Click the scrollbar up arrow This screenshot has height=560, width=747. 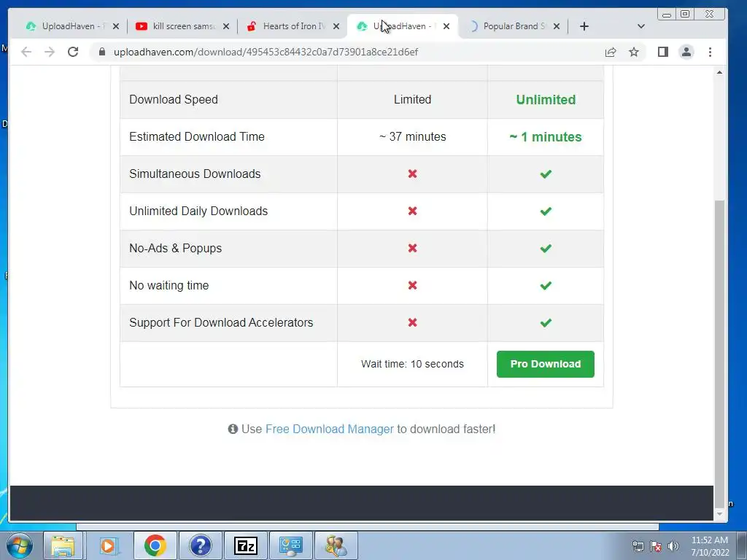pos(719,72)
